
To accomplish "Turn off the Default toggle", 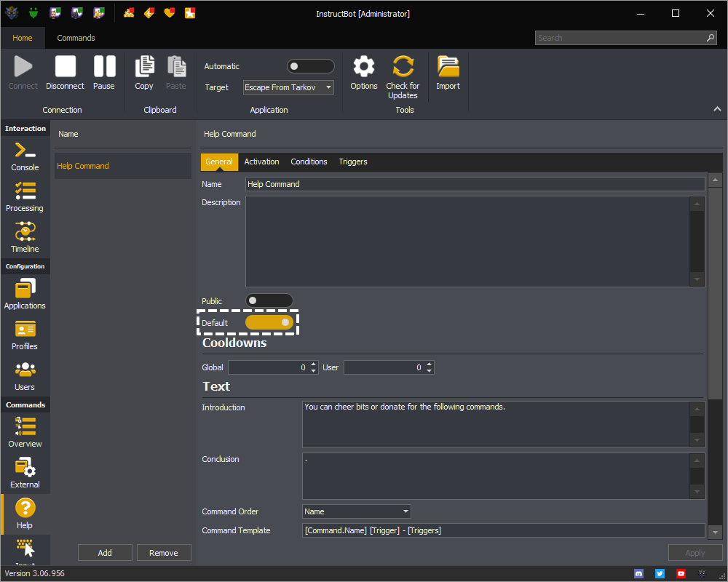I will 269,322.
